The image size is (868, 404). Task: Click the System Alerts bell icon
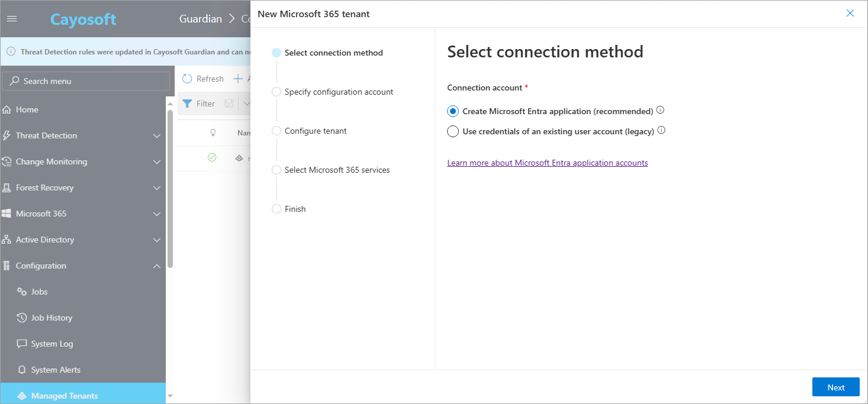tap(22, 370)
